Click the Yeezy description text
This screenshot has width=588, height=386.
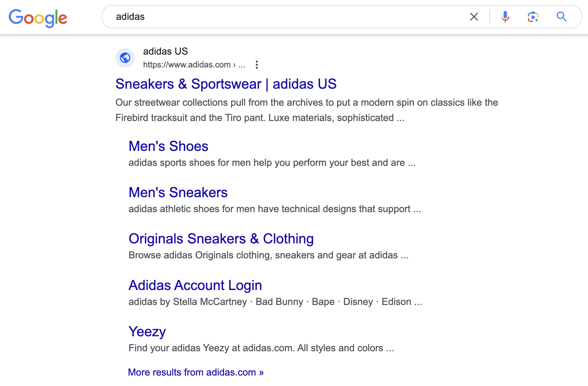[x=261, y=348]
